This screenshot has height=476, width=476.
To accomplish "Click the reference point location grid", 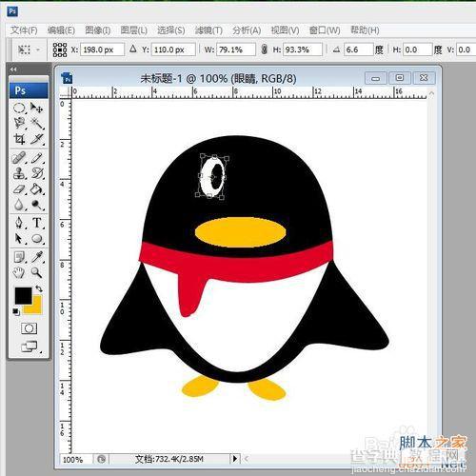I will click(x=60, y=50).
